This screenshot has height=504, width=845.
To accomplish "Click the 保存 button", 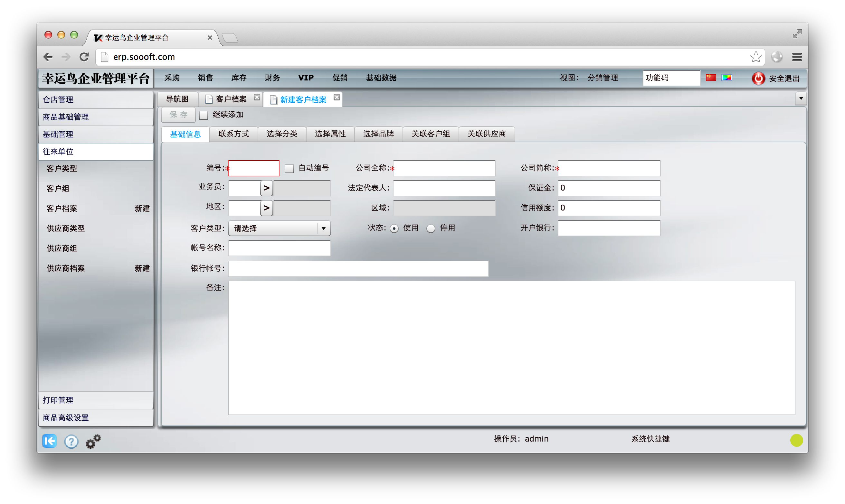I will click(178, 115).
